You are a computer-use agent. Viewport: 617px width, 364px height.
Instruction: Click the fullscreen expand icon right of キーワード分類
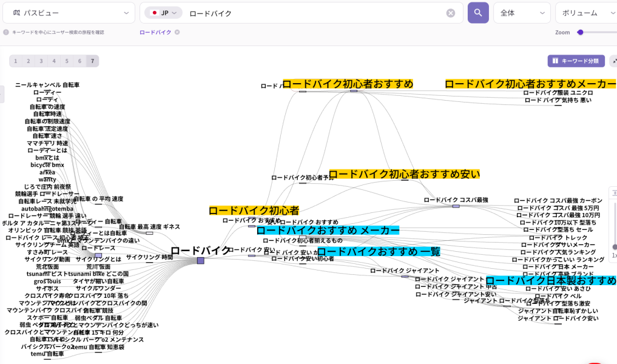pyautogui.click(x=615, y=61)
